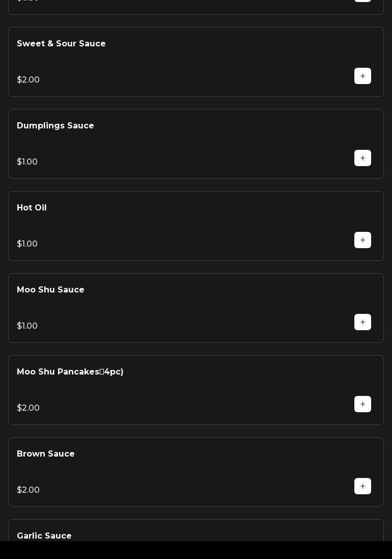Tap plus for Moo Shu Pancakes
The width and height of the screenshot is (392, 559).
click(362, 404)
